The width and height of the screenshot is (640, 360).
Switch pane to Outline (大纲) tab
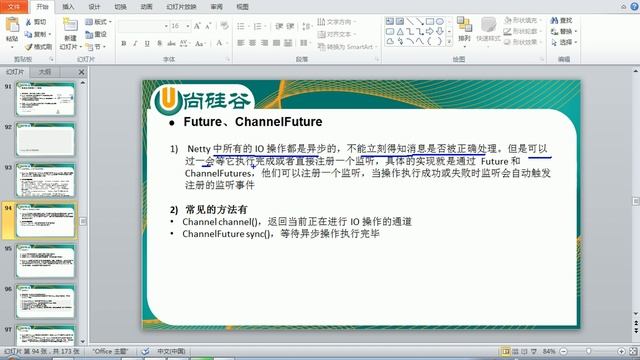pyautogui.click(x=44, y=72)
